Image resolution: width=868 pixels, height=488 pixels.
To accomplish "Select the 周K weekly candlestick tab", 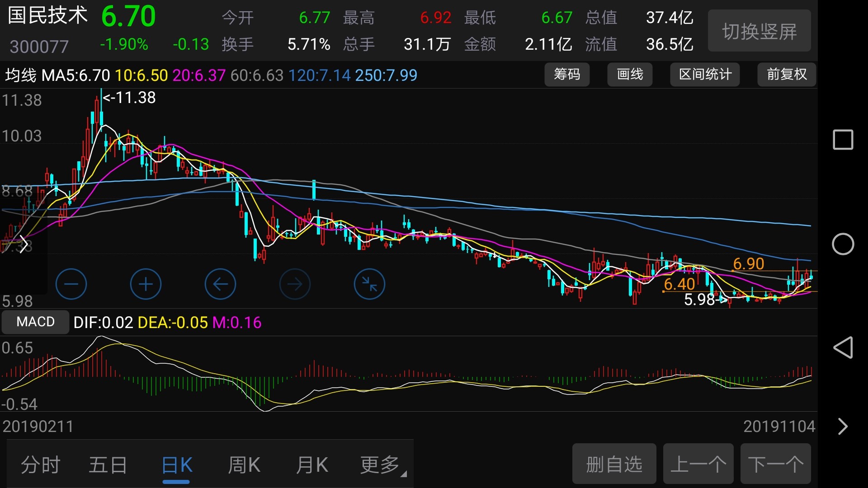I will point(244,465).
